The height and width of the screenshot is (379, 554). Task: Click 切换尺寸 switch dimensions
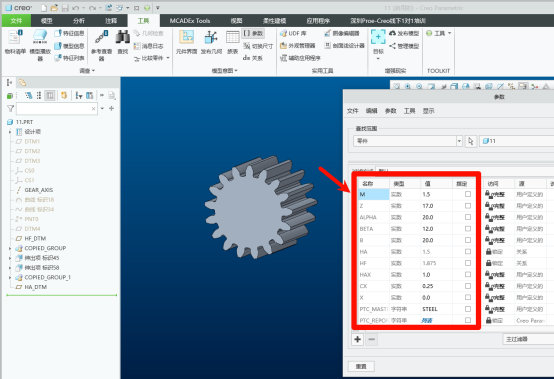click(x=258, y=46)
